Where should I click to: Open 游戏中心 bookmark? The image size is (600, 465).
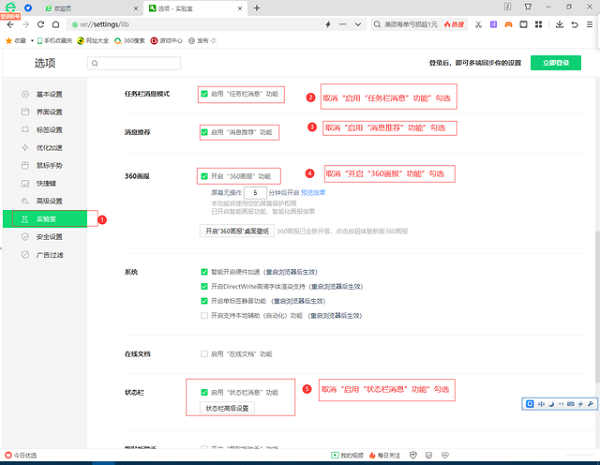(166, 41)
